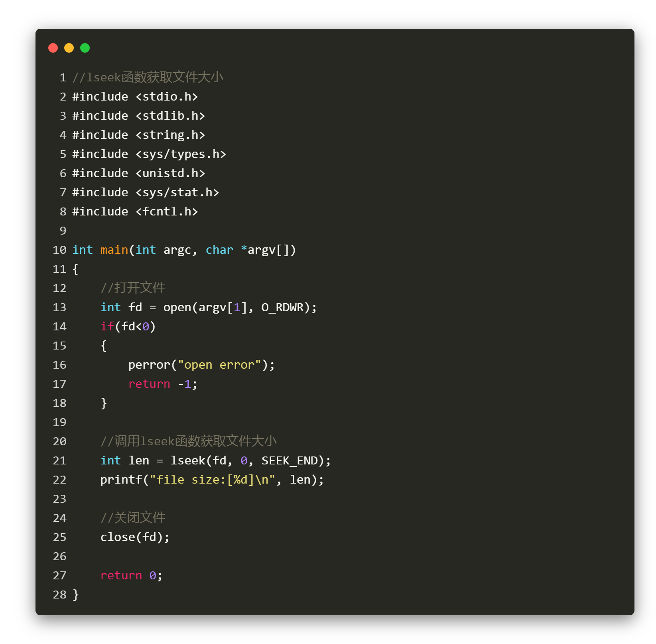
Task: Click 'char' keyword in main signature
Action: pos(219,250)
